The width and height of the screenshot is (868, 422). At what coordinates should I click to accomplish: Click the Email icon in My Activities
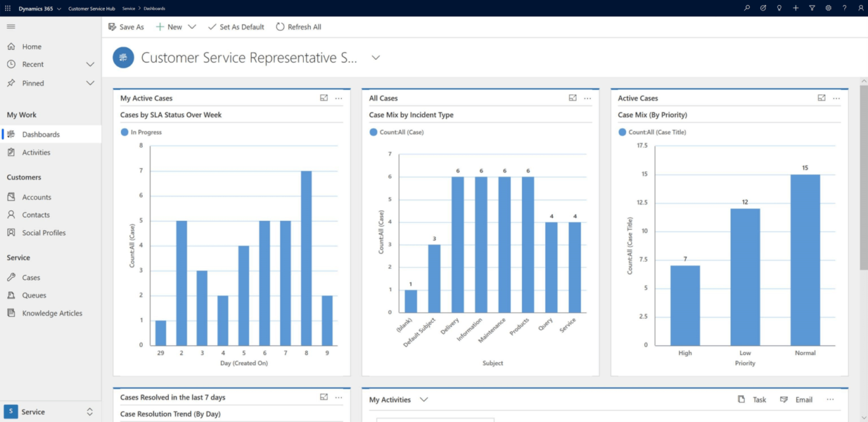pos(784,399)
